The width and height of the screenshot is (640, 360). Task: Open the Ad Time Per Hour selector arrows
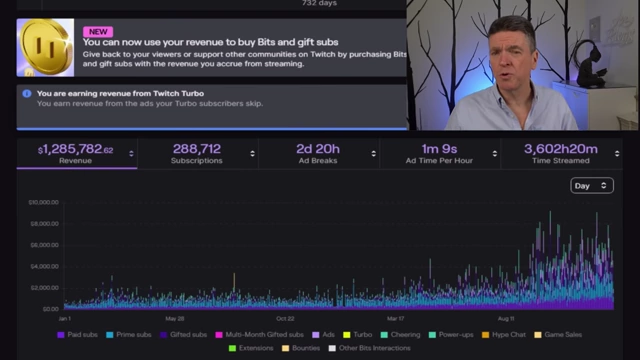pos(495,154)
